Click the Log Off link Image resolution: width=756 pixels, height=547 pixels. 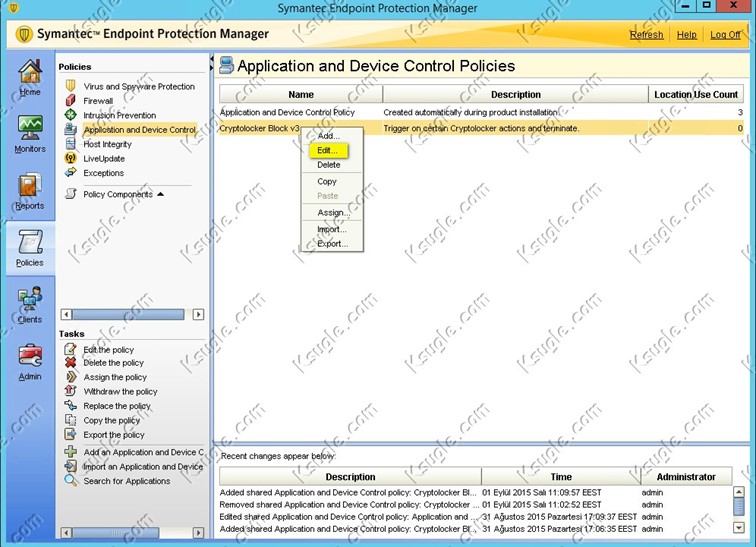tap(725, 35)
